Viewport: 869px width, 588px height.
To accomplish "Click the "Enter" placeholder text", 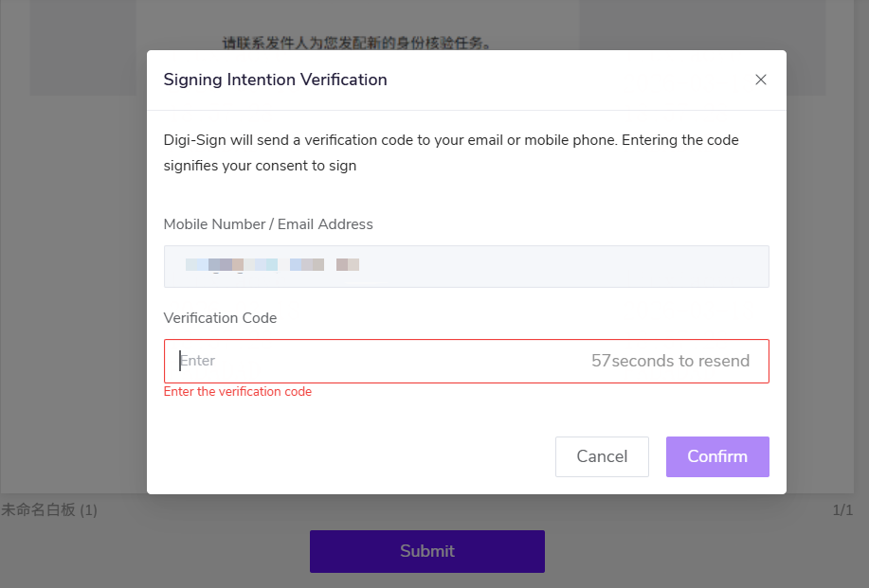I will 198,361.
